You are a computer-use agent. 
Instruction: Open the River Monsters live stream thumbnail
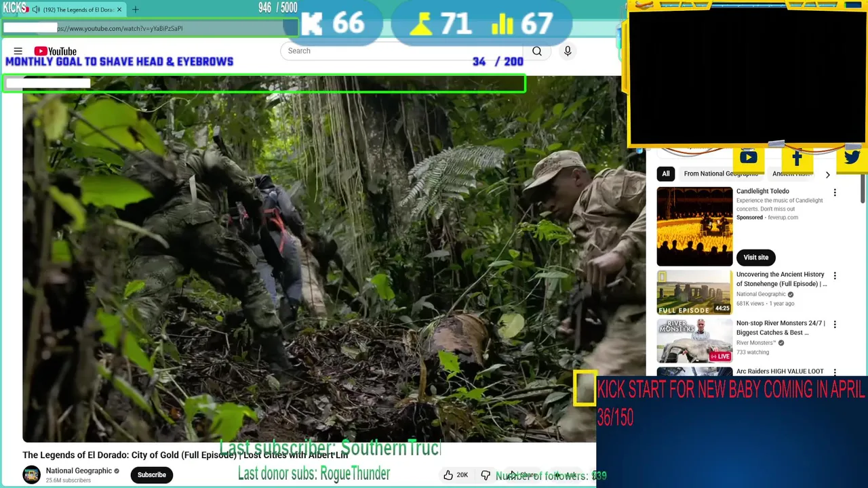[694, 341]
